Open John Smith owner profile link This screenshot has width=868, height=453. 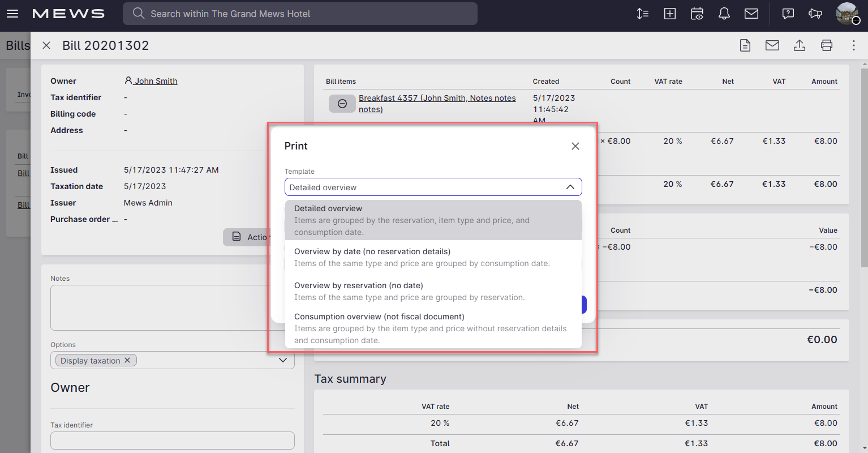156,81
